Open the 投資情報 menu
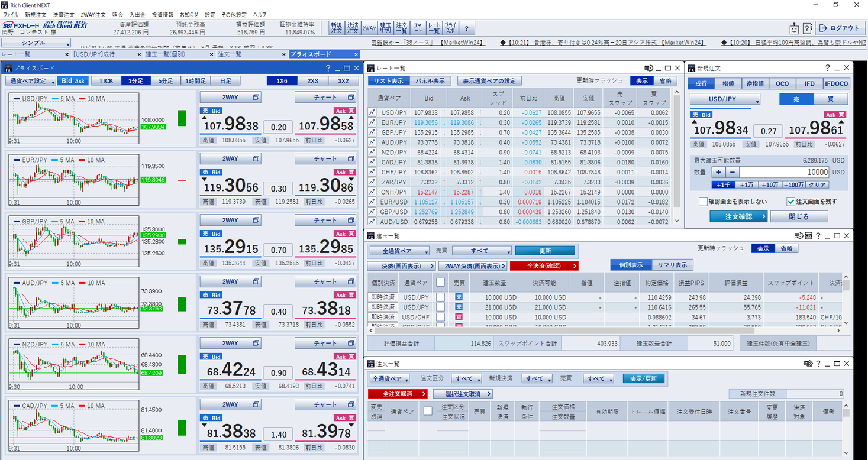Viewport: 868px width, 460px height. coord(163,14)
